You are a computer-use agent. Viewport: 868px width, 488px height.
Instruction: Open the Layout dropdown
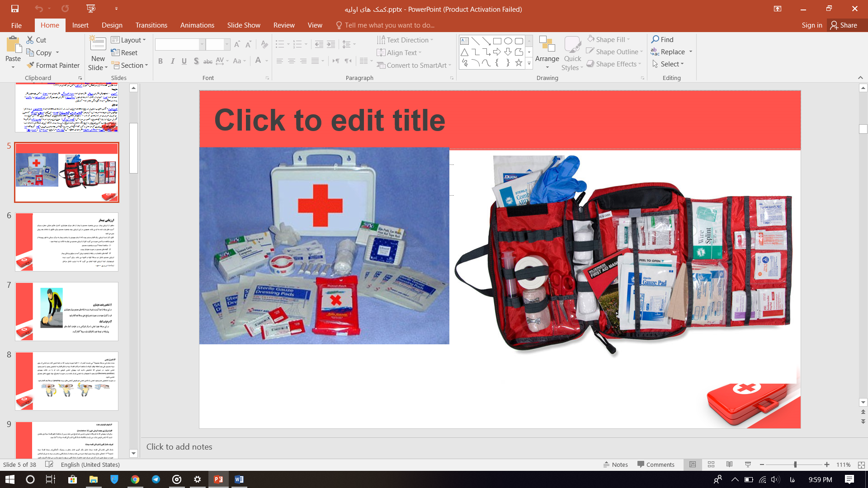(x=129, y=40)
